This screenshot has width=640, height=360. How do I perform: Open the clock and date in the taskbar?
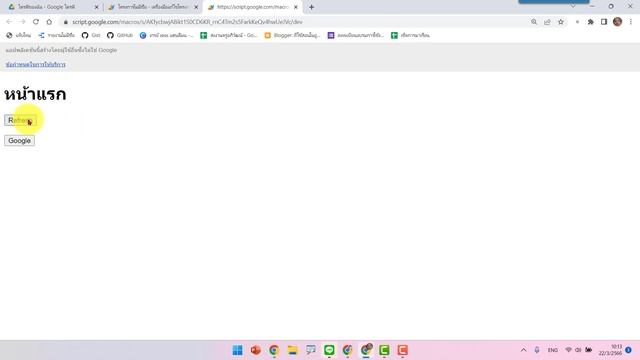point(611,350)
